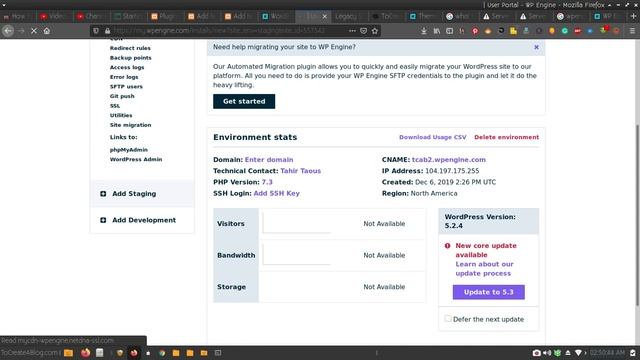Click Learn about our update process
This screenshot has height=360, width=640.
pos(484,269)
